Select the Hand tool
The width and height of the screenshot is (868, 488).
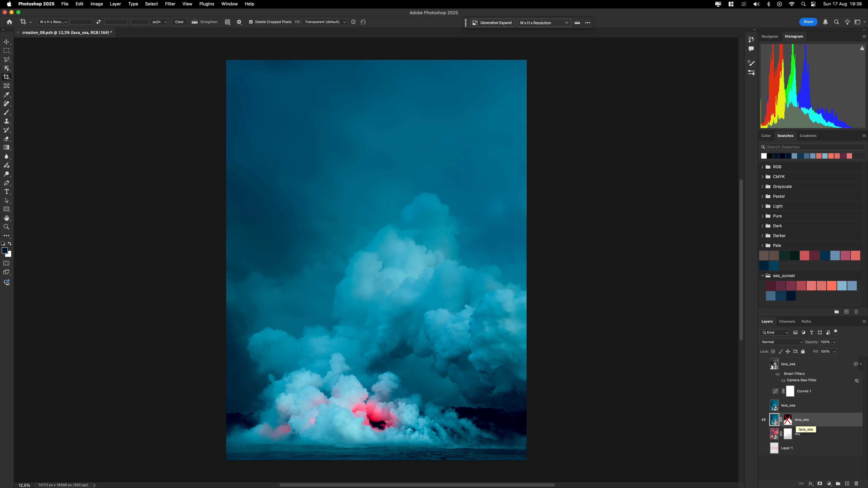6,218
